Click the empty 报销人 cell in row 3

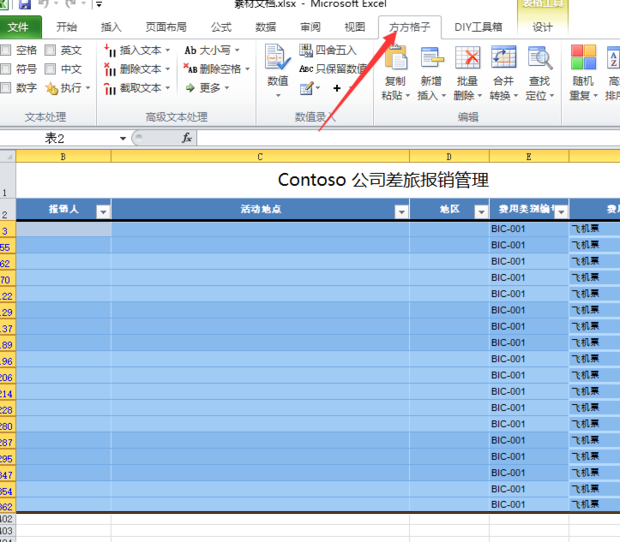point(63,229)
